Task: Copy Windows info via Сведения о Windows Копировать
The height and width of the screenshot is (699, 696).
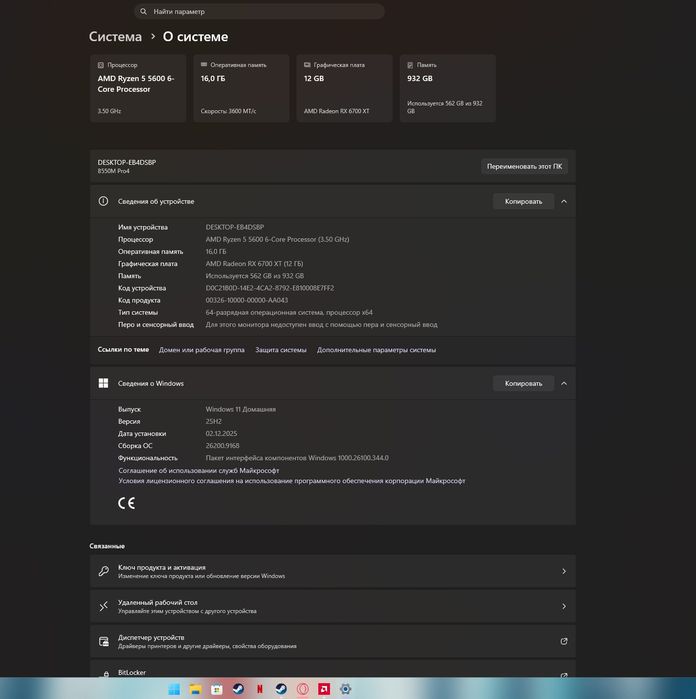Action: click(x=523, y=383)
